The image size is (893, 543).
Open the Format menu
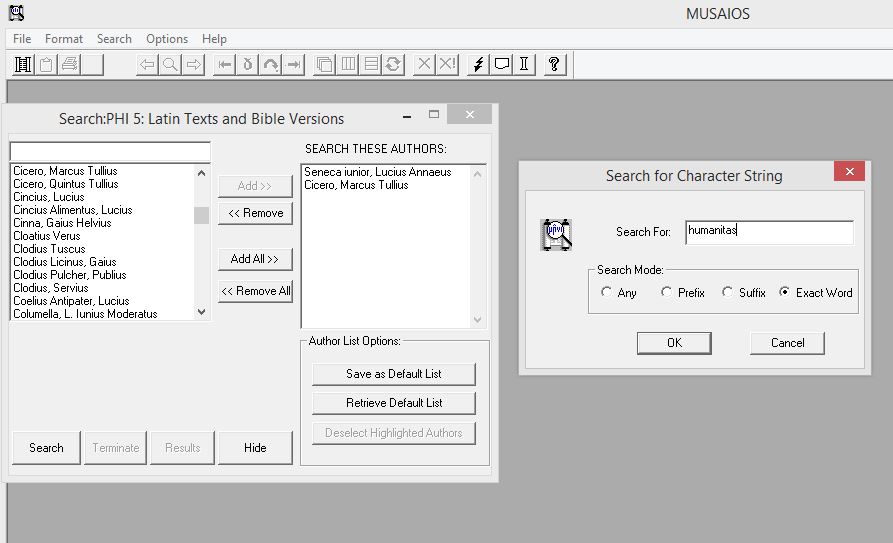pyautogui.click(x=64, y=39)
